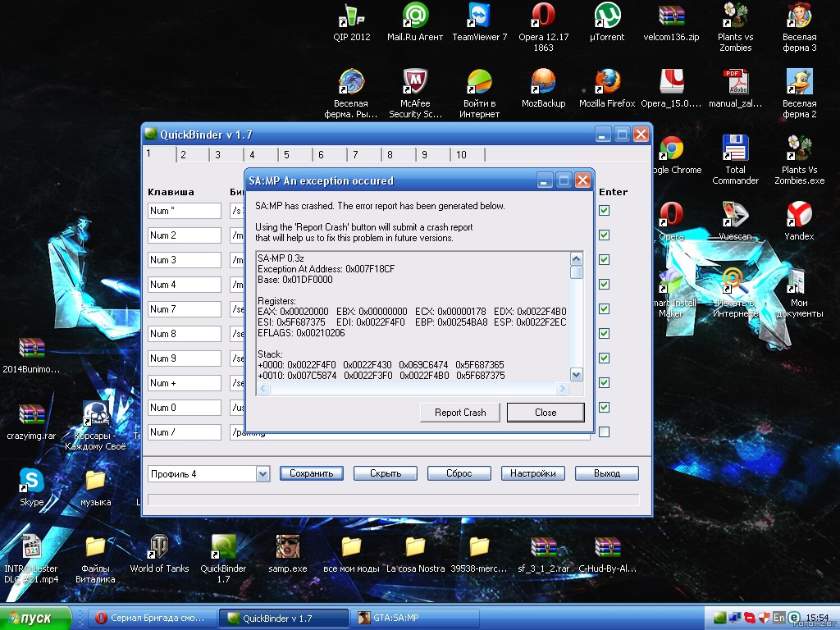Select the McAfee Security Scan icon
The image size is (840, 630).
click(415, 94)
